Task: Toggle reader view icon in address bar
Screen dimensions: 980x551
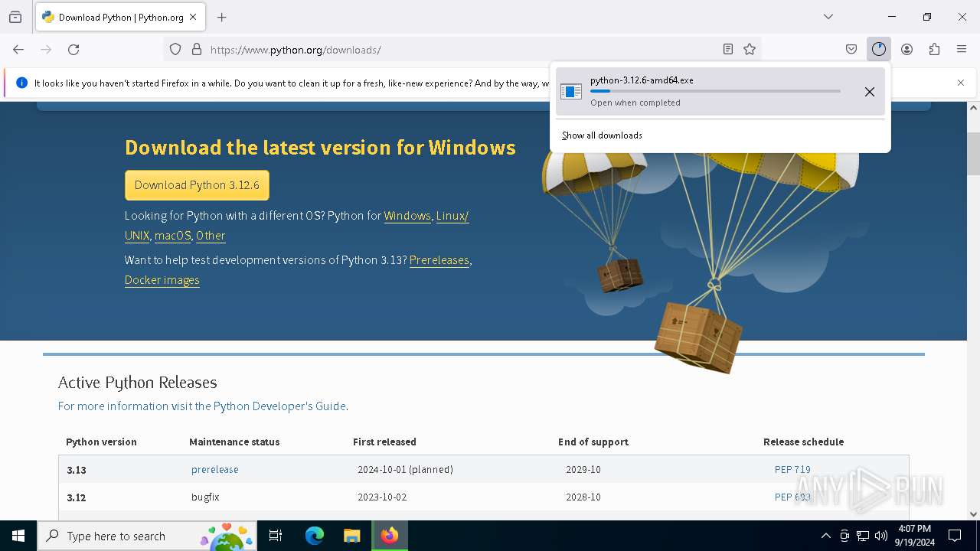Action: point(728,50)
